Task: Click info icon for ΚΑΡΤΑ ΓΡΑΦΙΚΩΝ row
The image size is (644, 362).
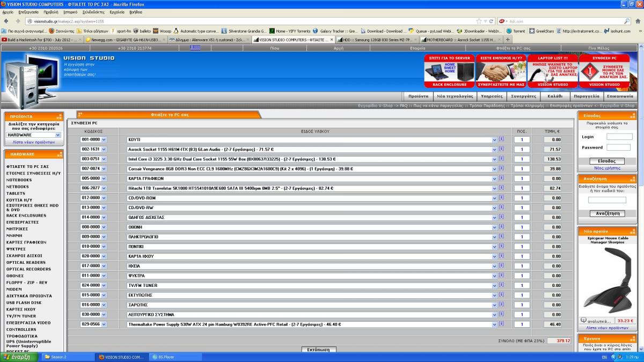Action: point(501,178)
